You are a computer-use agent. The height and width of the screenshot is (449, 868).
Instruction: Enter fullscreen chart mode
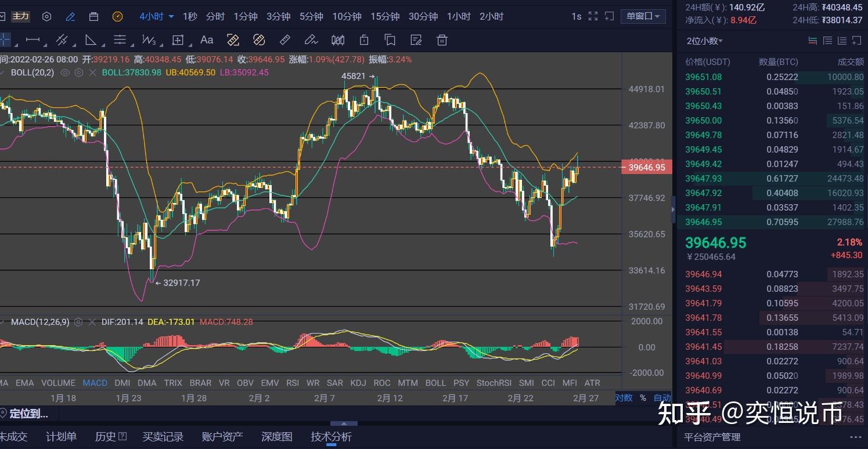[593, 16]
